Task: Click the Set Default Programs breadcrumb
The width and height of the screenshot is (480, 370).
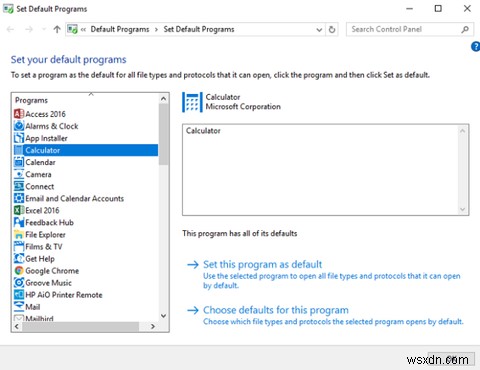Action: (x=199, y=29)
